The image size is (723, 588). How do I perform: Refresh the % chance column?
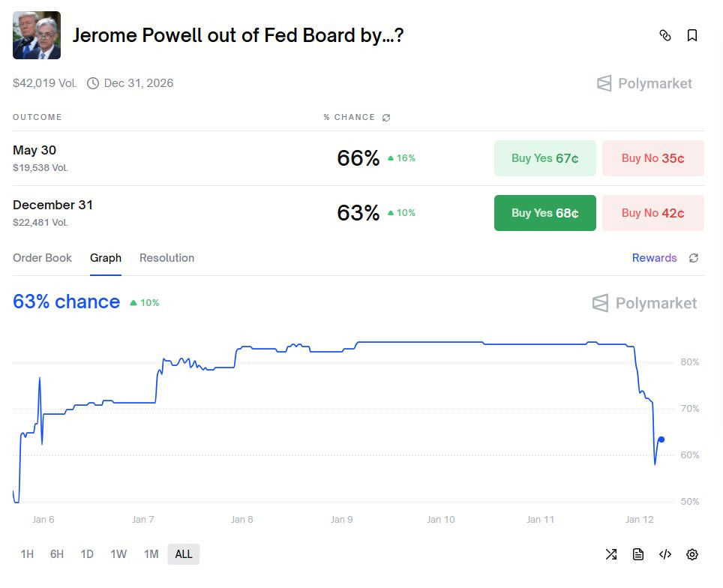pos(386,118)
